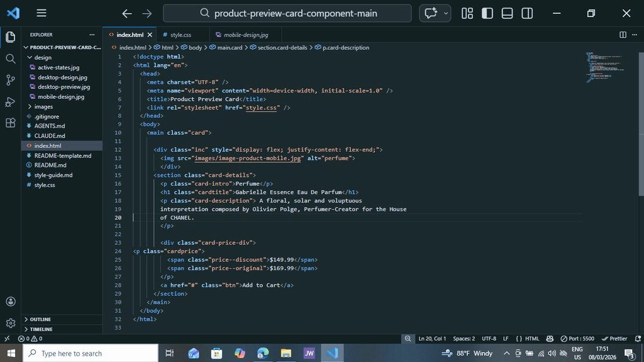Click the zoom out icon in status bar
644x362 pixels.
[408, 339]
